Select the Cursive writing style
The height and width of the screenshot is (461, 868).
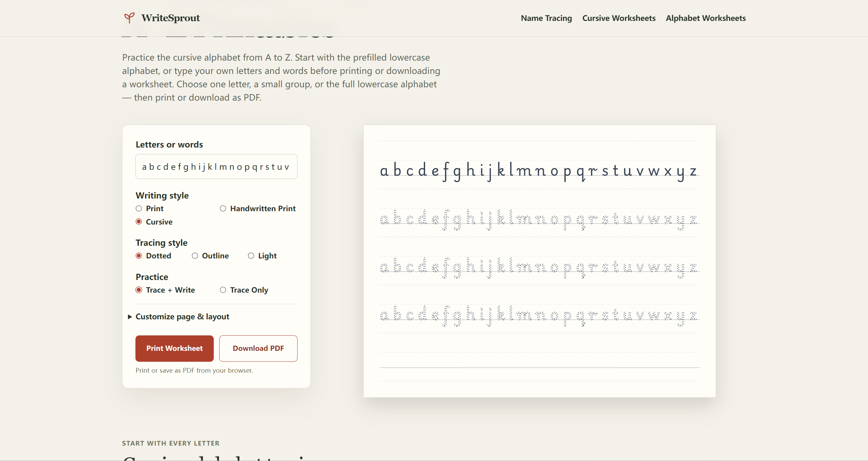pyautogui.click(x=154, y=222)
